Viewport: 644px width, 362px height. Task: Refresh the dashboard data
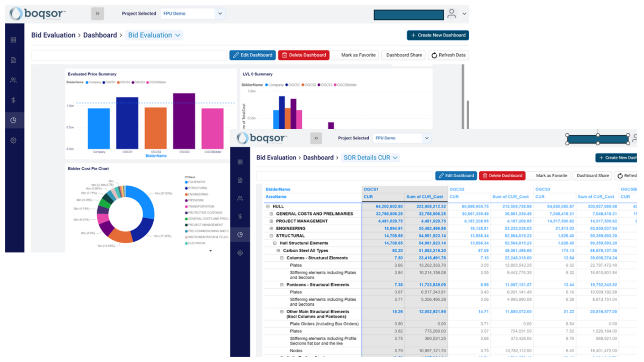point(448,55)
